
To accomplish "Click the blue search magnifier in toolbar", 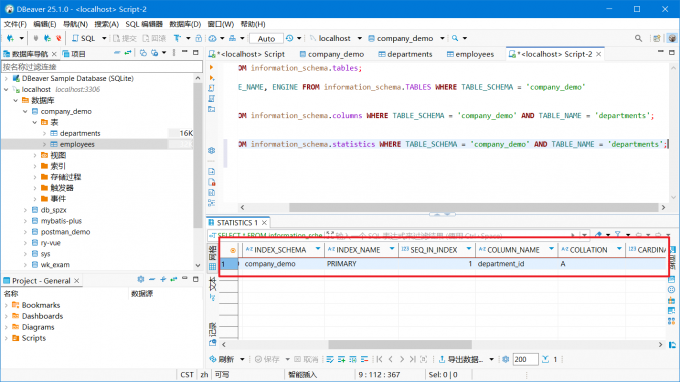I will (455, 38).
